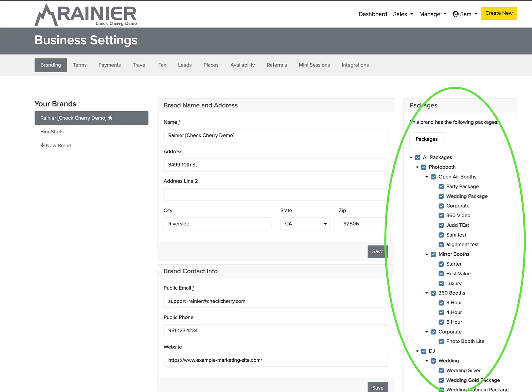The height and width of the screenshot is (392, 532).
Task: Select Rainier [Check Cherry Demo] brand
Action: tap(91, 118)
